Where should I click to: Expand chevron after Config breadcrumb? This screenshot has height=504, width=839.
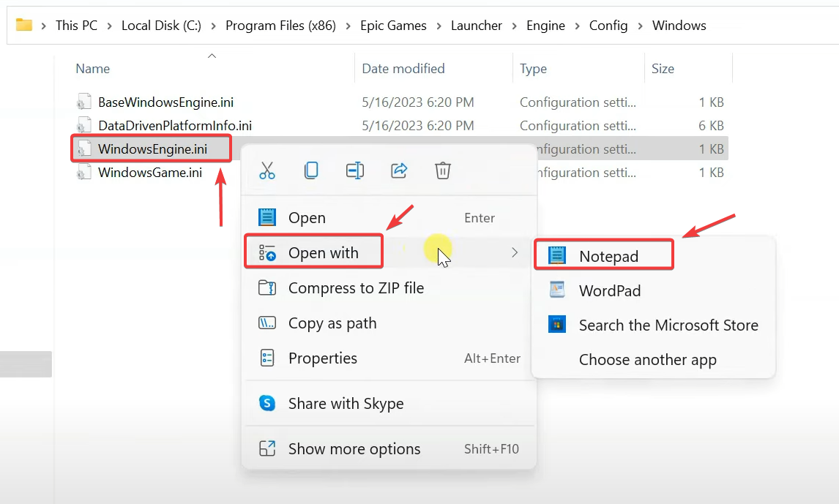click(x=640, y=26)
